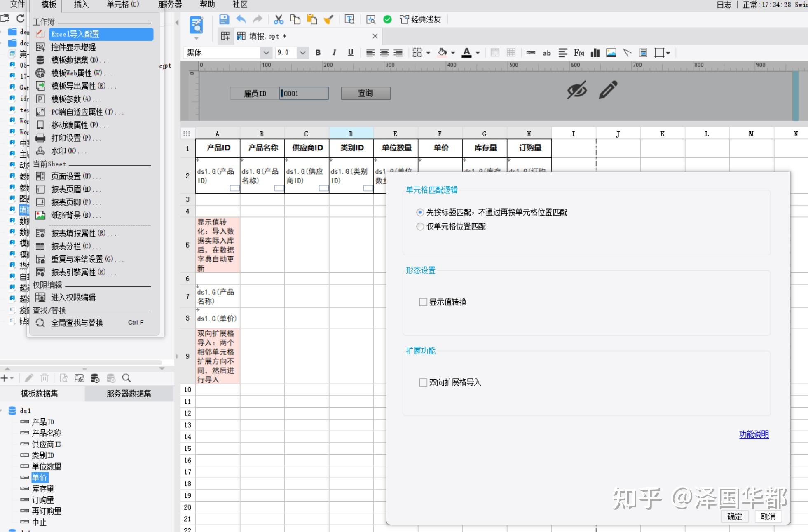Toggle Bold formatting
This screenshot has width=808, height=532.
tap(318, 53)
